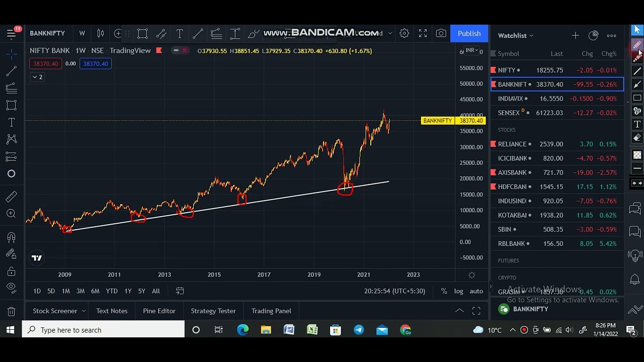Open the chat panel icon on right edge
Screen dimensions: 644x362
click(635, 231)
